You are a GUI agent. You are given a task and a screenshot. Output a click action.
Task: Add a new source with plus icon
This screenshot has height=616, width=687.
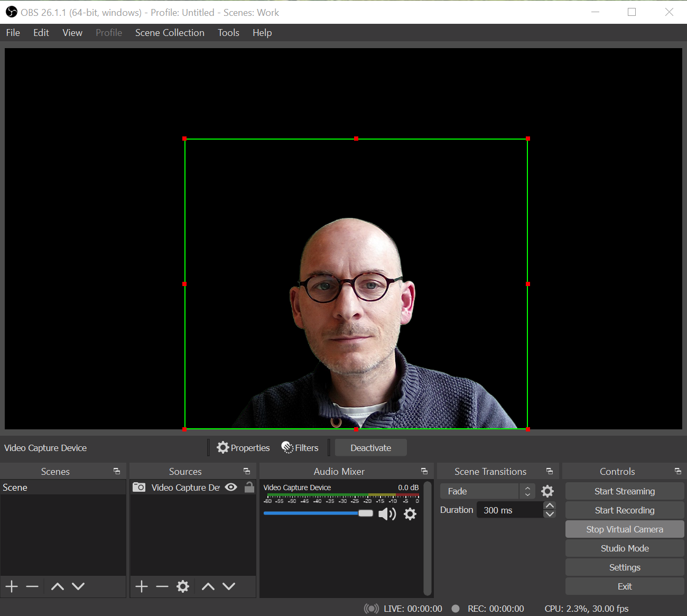[x=141, y=586]
